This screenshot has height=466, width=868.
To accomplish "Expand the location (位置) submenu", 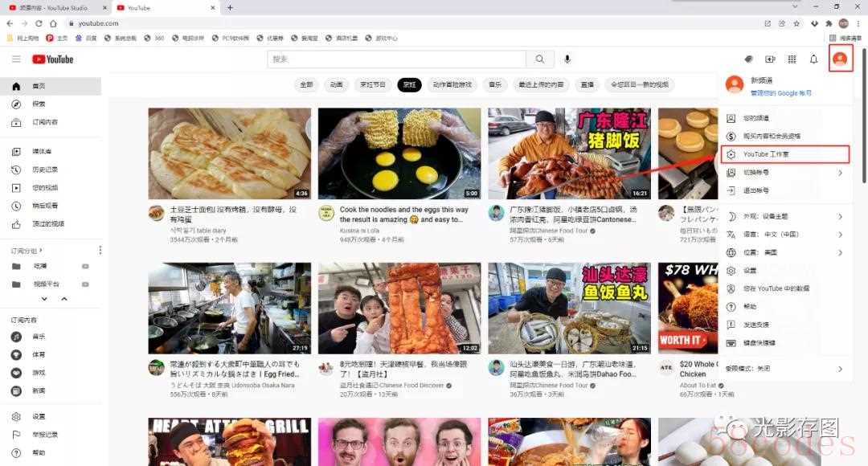I will coord(784,252).
